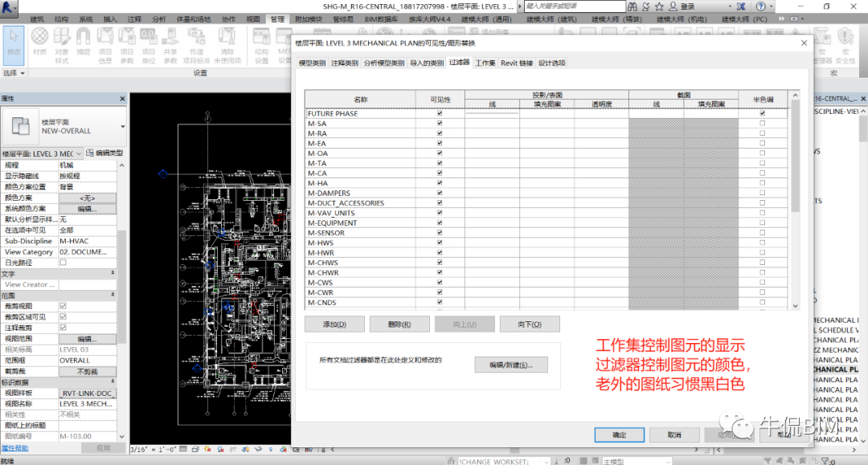Click the help question mark icon

tap(761, 6)
